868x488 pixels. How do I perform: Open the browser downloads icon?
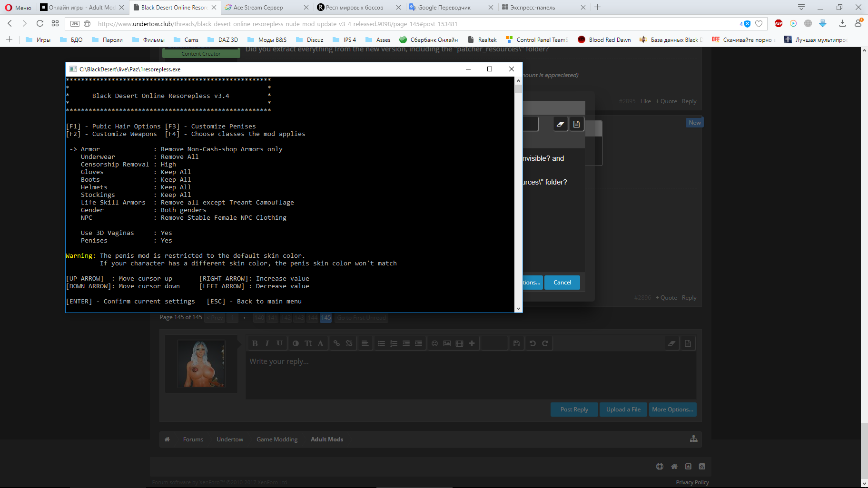(x=842, y=23)
